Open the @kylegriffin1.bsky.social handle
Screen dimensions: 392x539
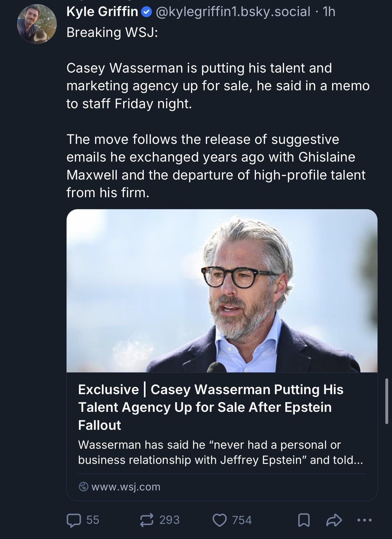pos(233,12)
